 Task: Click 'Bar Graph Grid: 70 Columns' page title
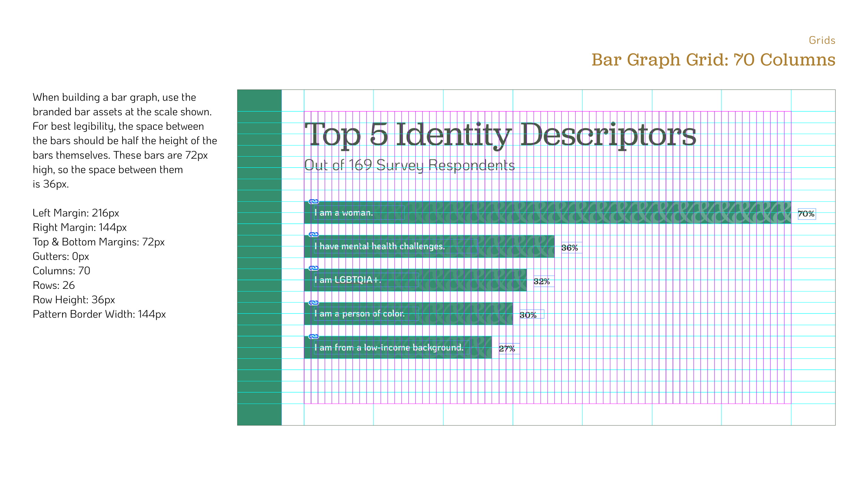713,60
